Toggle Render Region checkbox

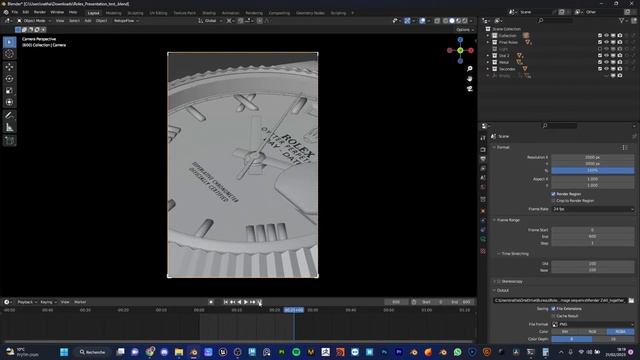coord(553,194)
